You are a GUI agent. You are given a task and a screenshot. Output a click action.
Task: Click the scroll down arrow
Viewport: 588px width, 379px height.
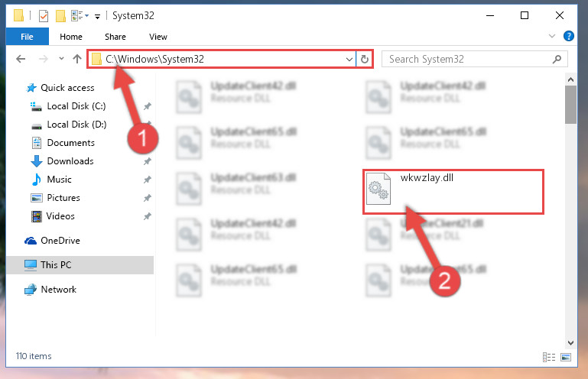click(x=570, y=342)
